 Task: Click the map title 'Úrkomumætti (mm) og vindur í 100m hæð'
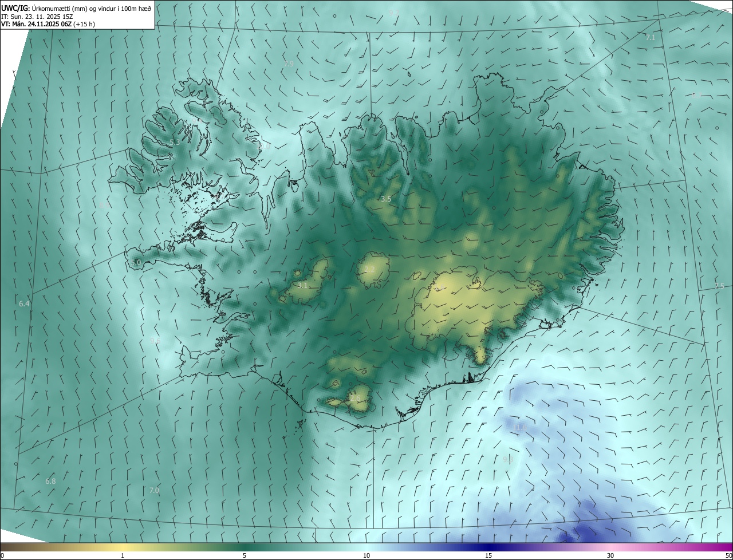point(90,8)
